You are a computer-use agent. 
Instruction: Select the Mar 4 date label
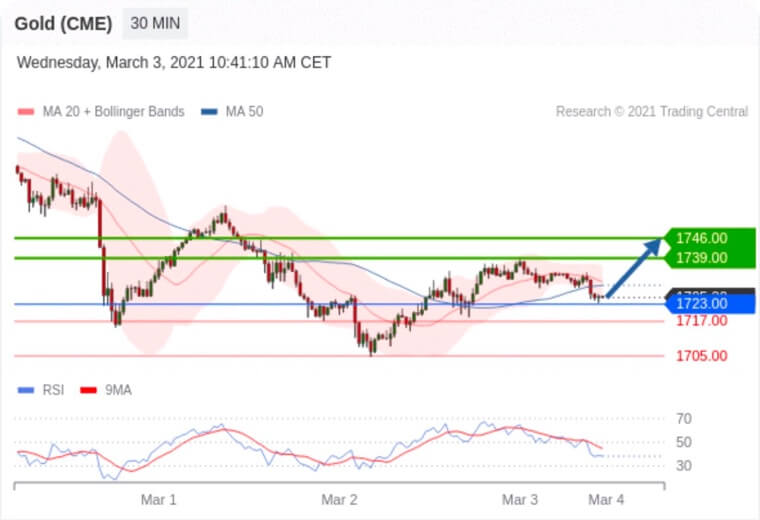606,499
